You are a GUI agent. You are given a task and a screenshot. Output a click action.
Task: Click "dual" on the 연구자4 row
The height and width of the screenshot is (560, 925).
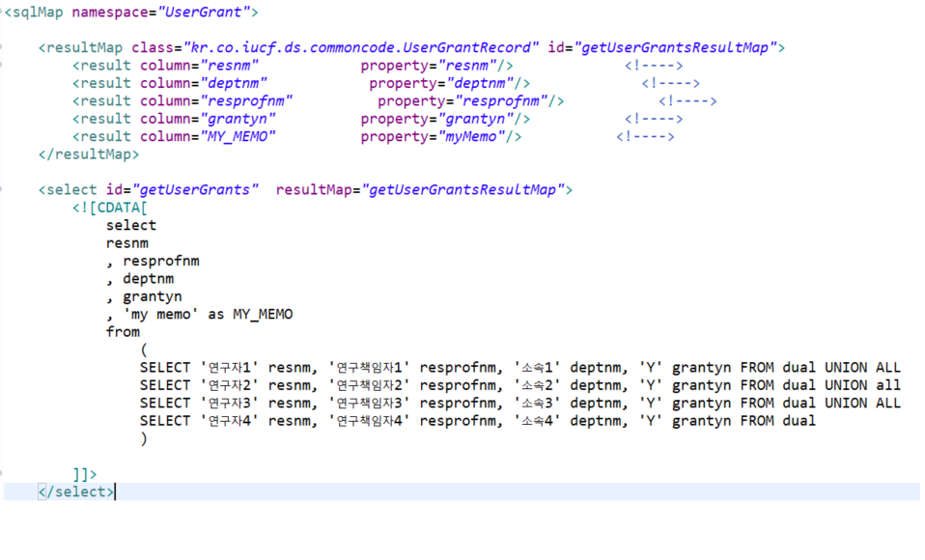pyautogui.click(x=799, y=421)
